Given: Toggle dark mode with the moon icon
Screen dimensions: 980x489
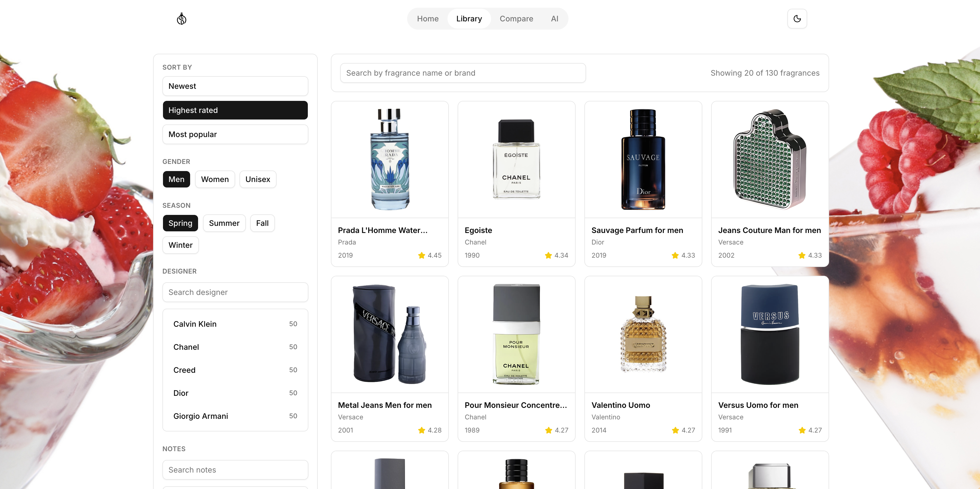Looking at the screenshot, I should click(797, 19).
